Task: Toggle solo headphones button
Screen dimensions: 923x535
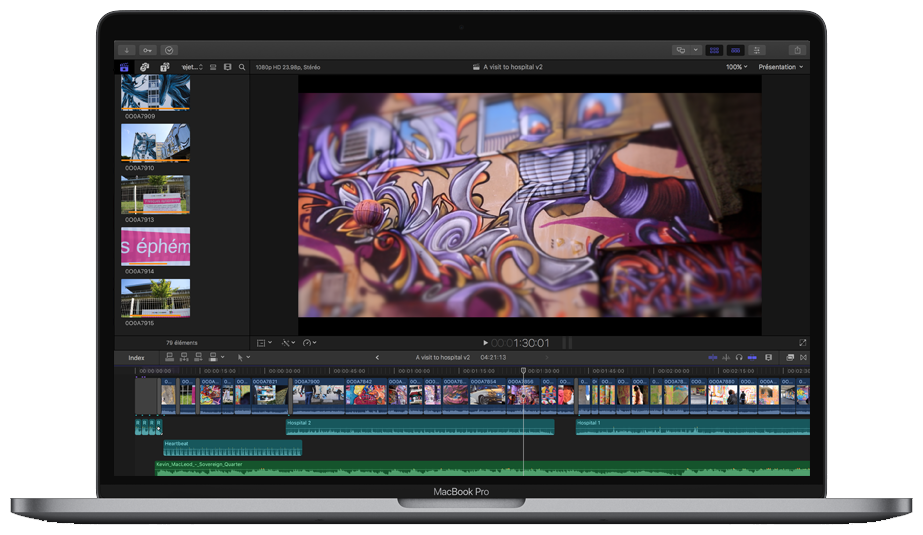Action: click(739, 357)
